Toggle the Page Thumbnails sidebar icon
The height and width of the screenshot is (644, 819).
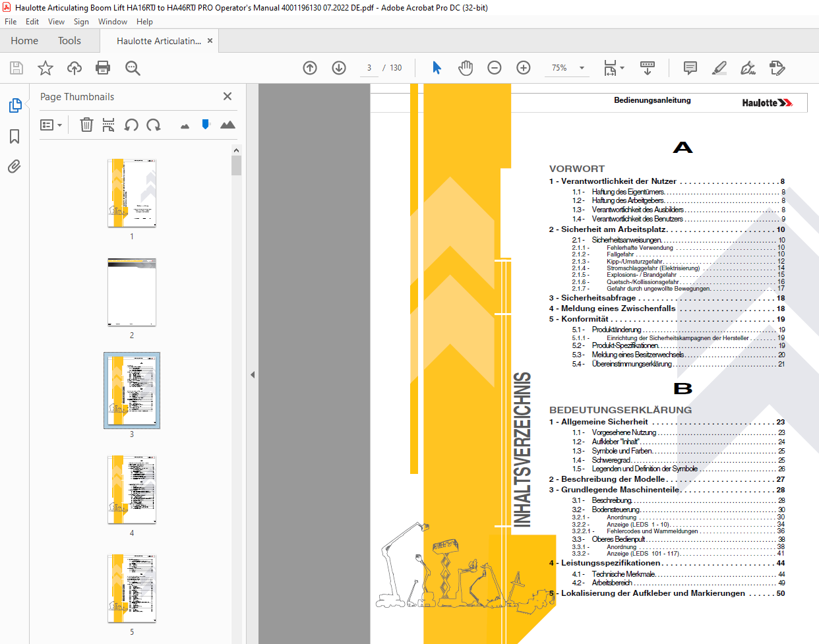(15, 105)
